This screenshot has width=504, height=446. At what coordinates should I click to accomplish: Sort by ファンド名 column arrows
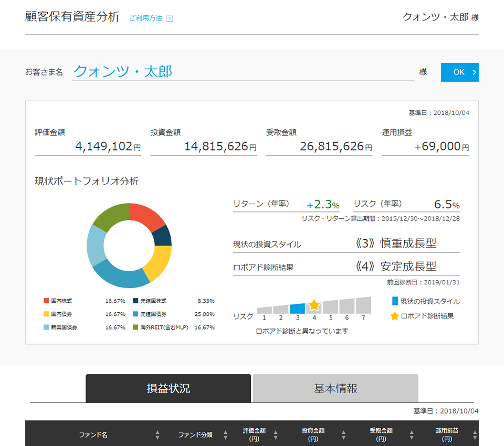pos(157,435)
